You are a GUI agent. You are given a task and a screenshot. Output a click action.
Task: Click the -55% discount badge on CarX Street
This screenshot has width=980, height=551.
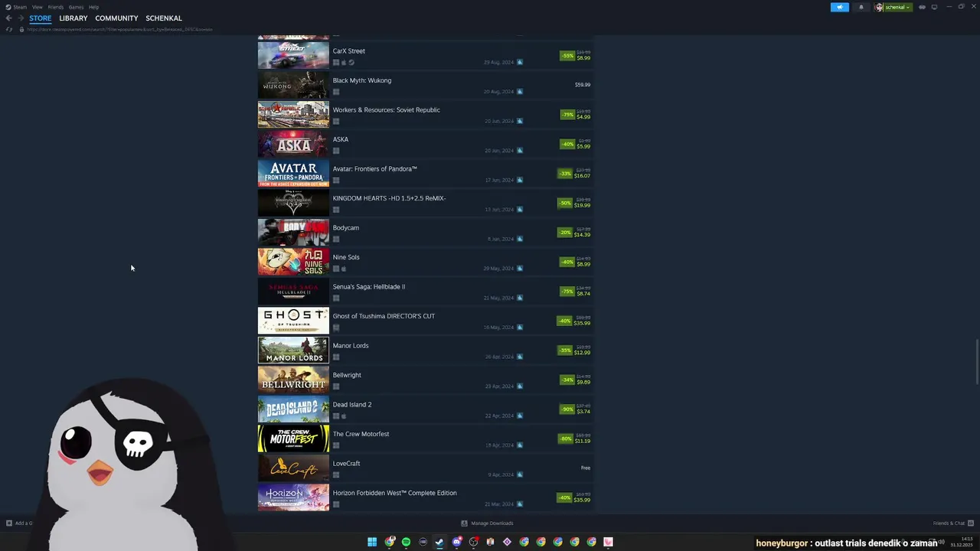click(x=567, y=56)
